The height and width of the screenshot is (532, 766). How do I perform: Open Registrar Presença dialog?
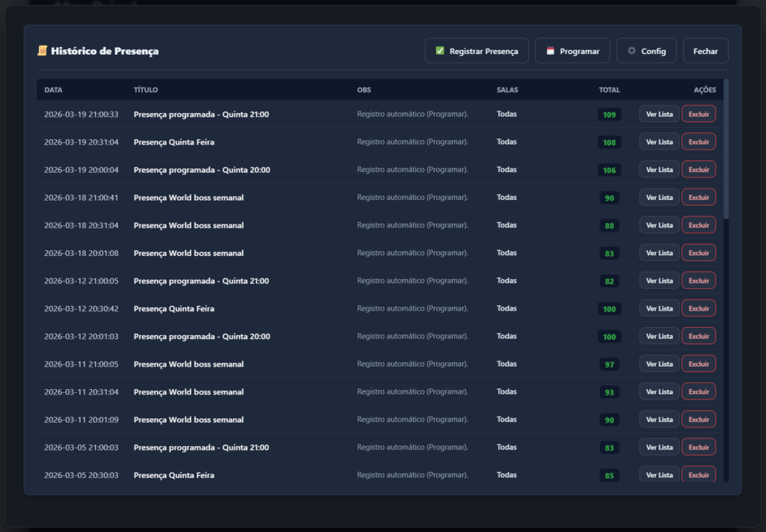point(477,51)
